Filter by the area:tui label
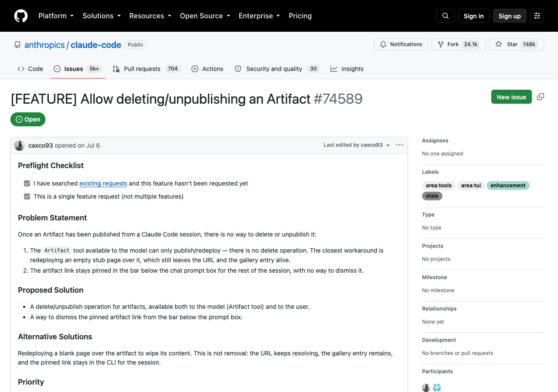Screen dimensions: 558x392 pos(471,186)
